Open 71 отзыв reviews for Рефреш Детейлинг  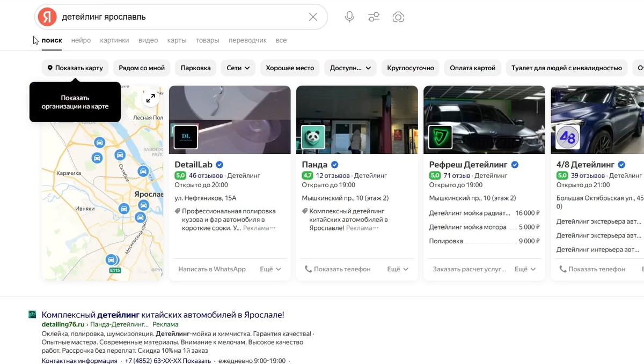click(457, 175)
